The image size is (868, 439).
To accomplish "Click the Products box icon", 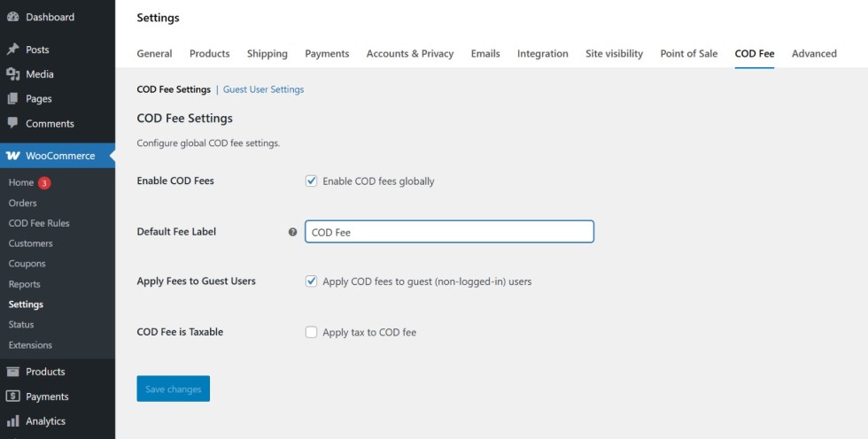I will [x=13, y=372].
